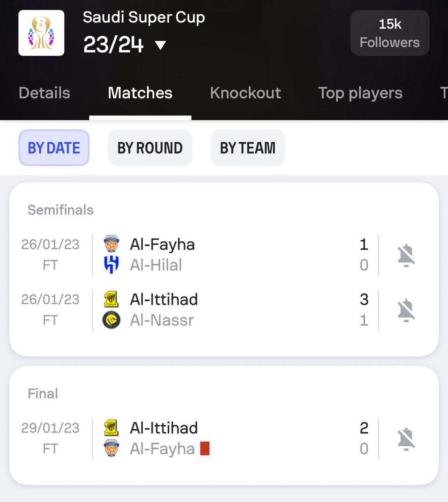Tap the 15k Followers button
Screen dimensions: 448x502
click(390, 33)
